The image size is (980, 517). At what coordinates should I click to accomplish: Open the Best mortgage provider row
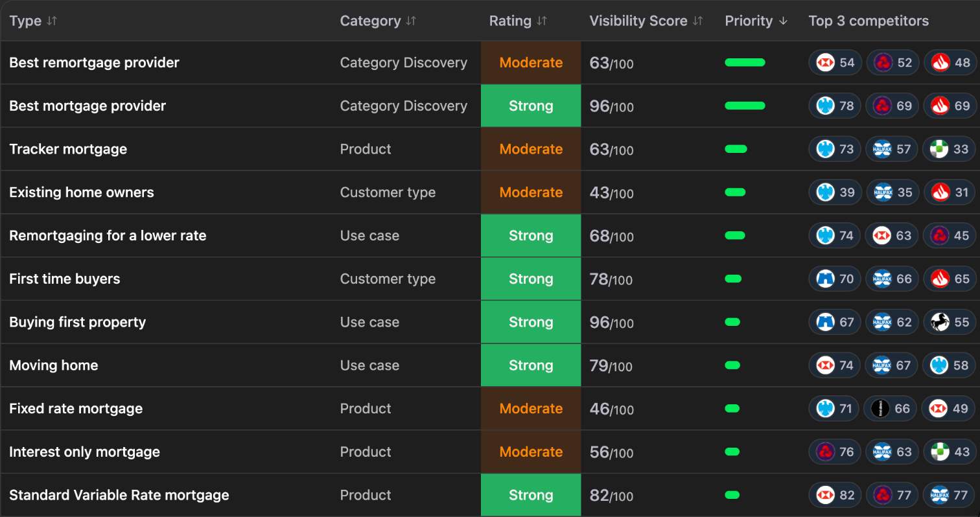490,106
